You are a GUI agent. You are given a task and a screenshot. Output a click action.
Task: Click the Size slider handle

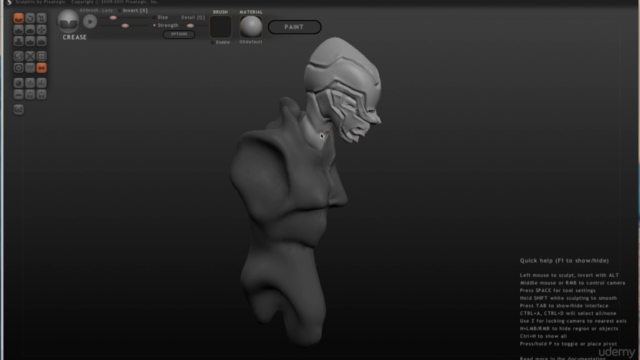[113, 18]
